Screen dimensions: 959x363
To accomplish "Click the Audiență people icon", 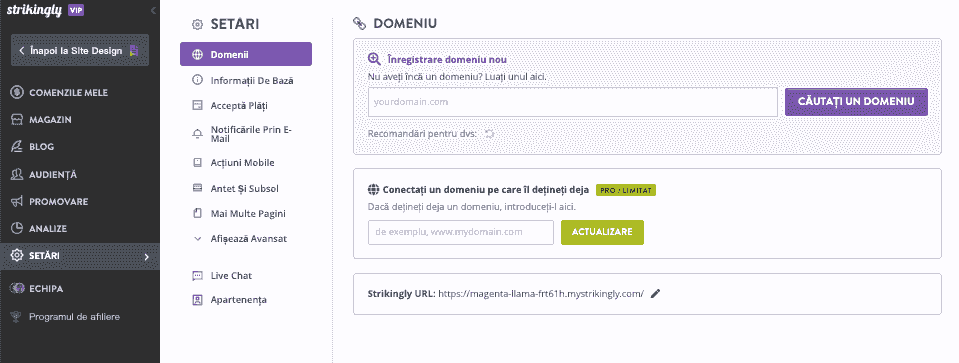I will pyautogui.click(x=17, y=174).
